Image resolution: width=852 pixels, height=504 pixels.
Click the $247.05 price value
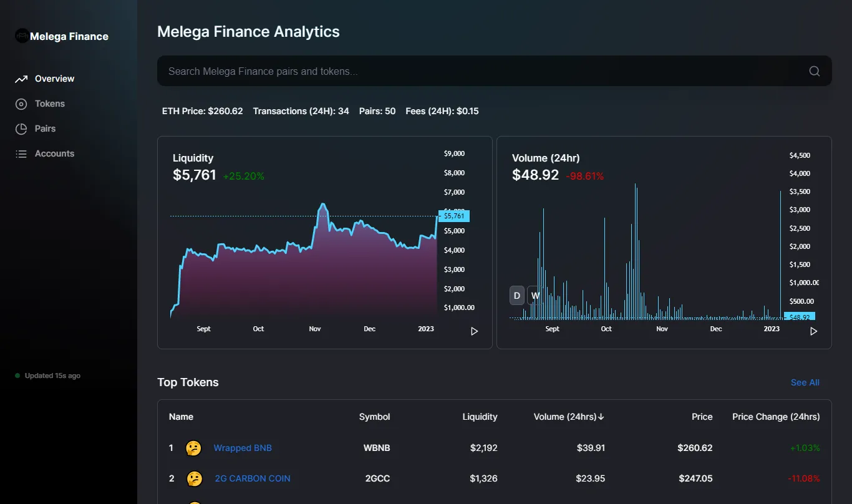click(x=696, y=478)
